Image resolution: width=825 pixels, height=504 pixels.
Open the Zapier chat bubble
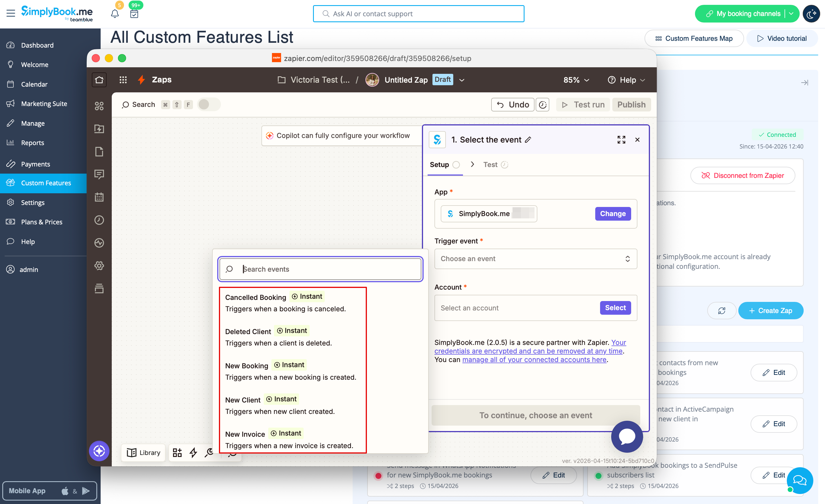coord(627,436)
